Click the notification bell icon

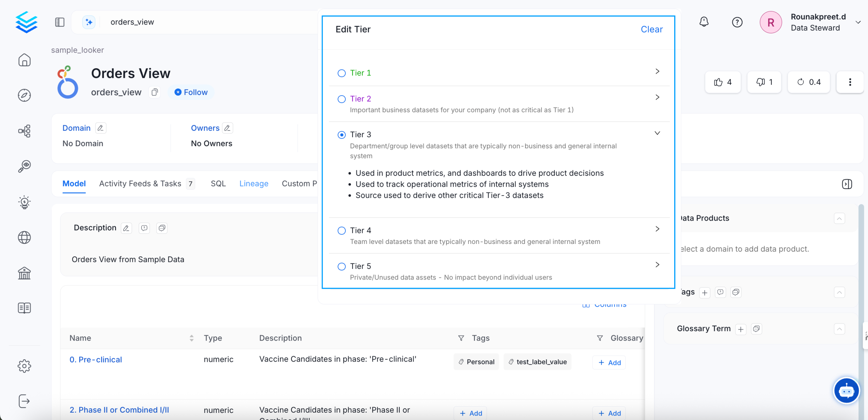[x=704, y=22]
